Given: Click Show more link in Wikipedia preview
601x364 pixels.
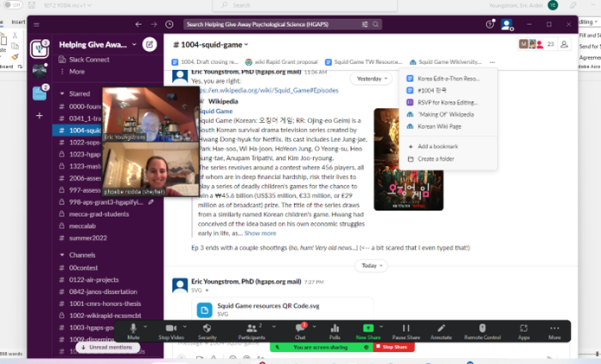Looking at the screenshot, I should click(x=260, y=233).
